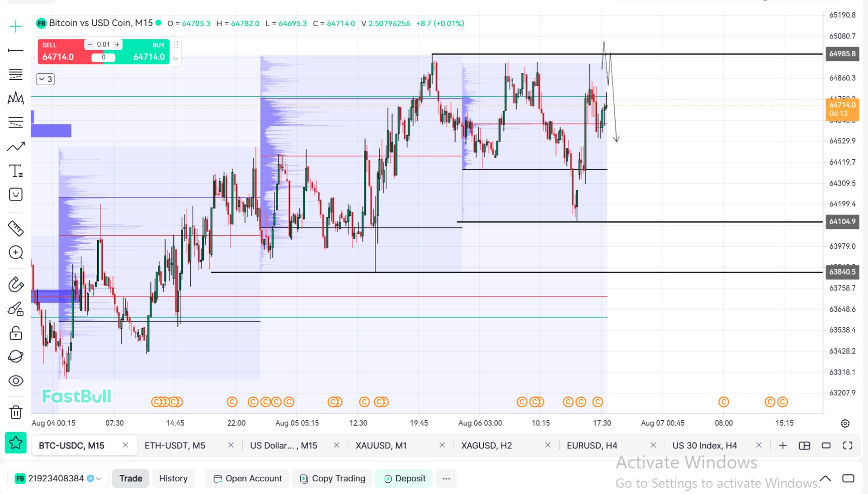The width and height of the screenshot is (868, 494).
Task: Switch to ETH-USDT, M5 tab
Action: [175, 446]
